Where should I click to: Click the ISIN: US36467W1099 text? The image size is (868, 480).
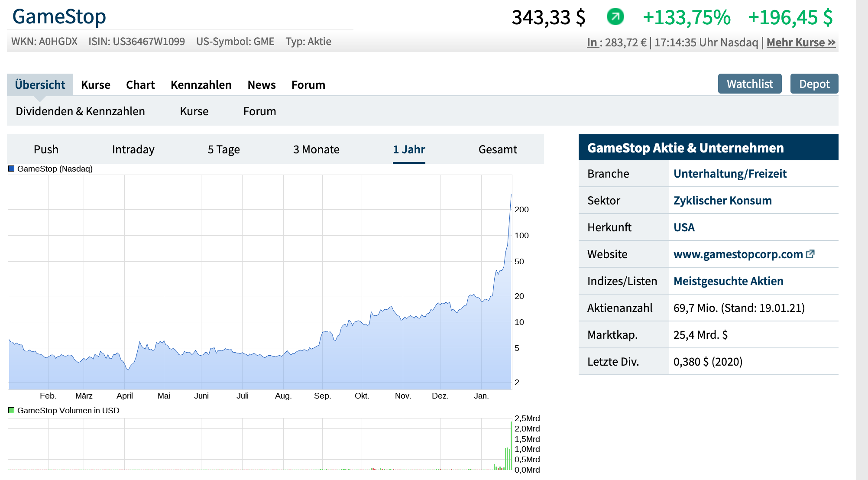(x=136, y=42)
